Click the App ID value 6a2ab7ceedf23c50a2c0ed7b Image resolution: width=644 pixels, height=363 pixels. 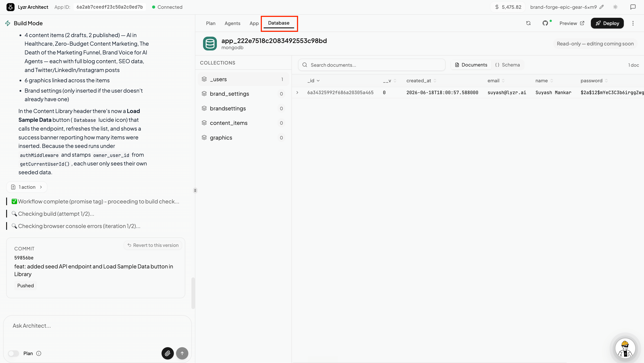[x=110, y=7]
